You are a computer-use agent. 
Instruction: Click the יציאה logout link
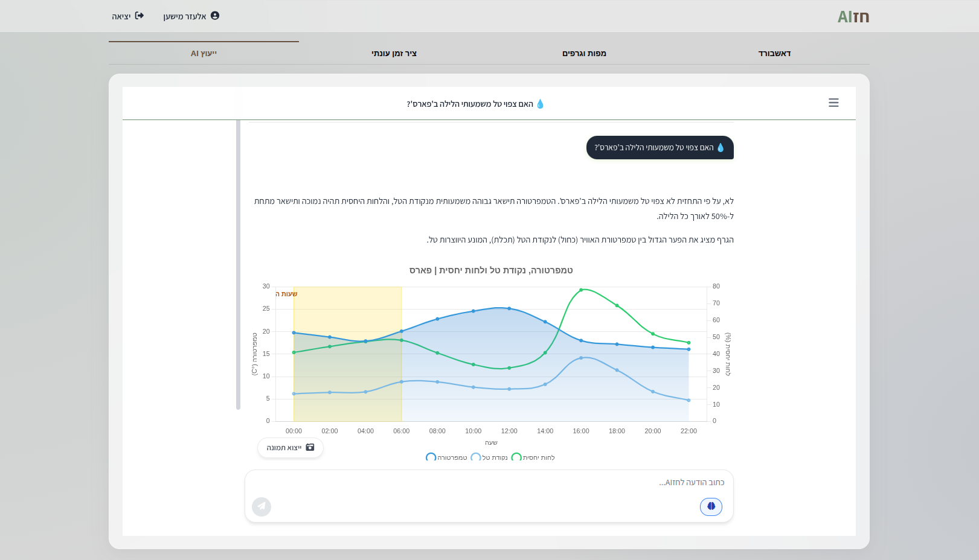(x=121, y=16)
